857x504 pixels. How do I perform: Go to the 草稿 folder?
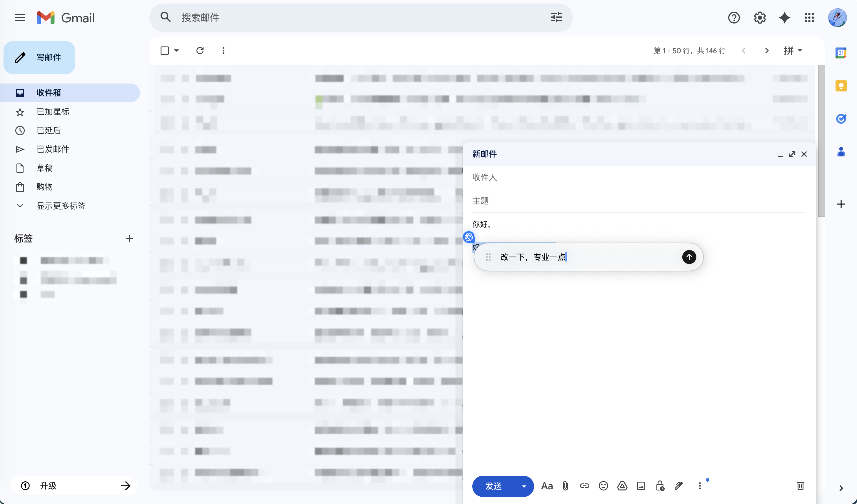[44, 168]
